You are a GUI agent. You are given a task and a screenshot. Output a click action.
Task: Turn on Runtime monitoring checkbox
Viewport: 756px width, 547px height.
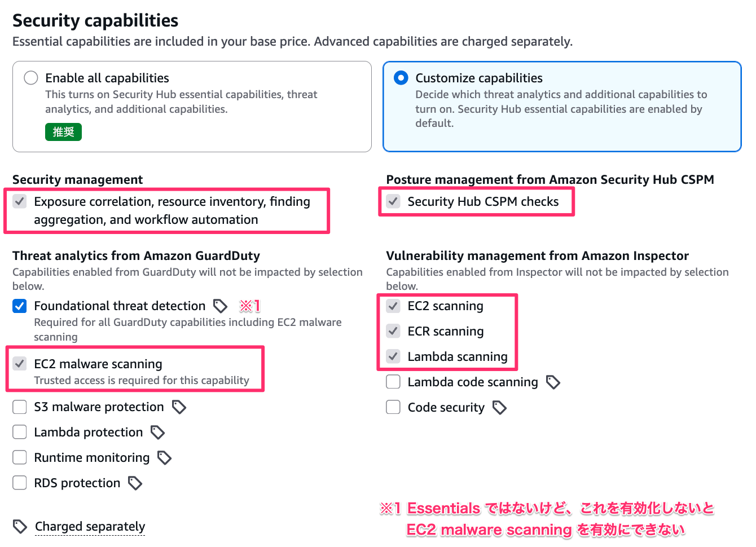(x=20, y=458)
